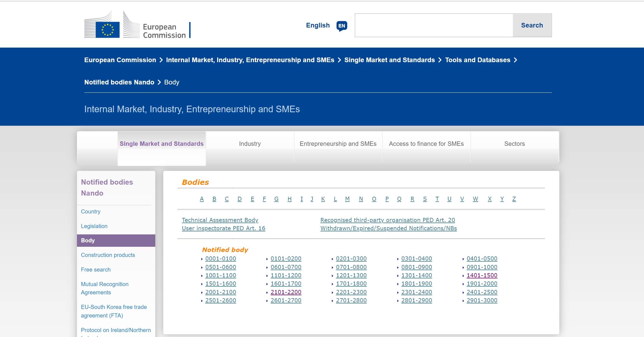This screenshot has width=644, height=337.
Task: Open Internal Market, Industry, Entrepreneurship and SMEs breadcrumb
Action: 250,60
